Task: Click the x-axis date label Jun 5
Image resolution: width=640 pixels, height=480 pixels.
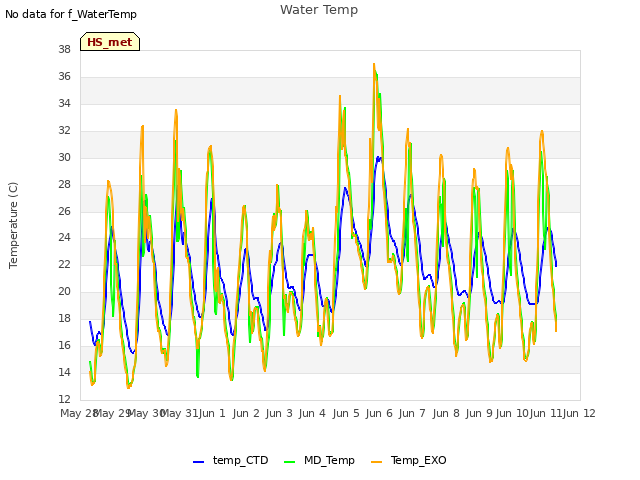Action: 346,413
